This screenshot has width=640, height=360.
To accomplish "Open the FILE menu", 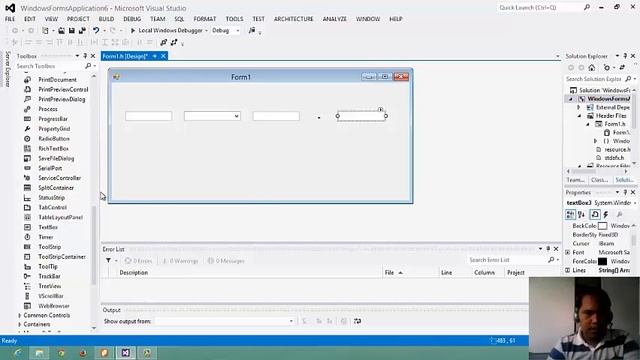I will [x=10, y=19].
